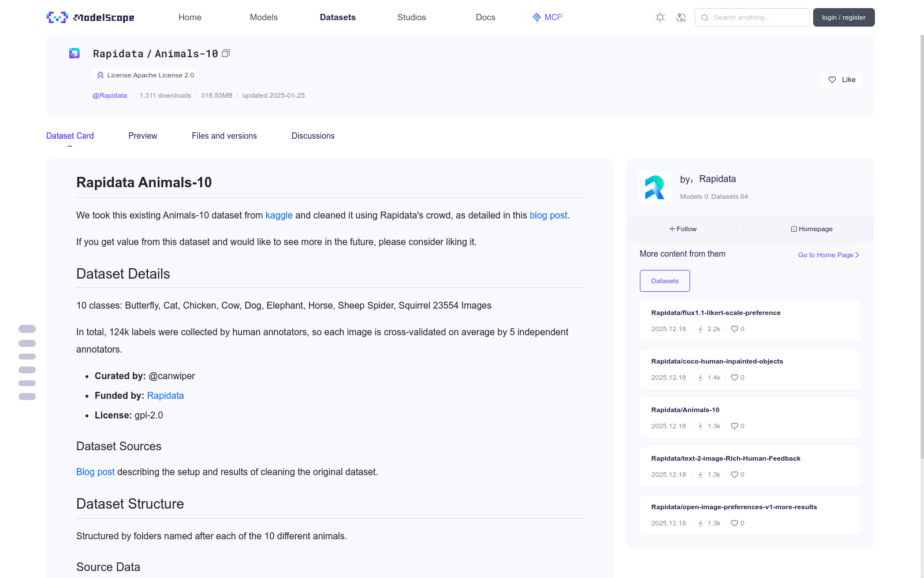Click the 'Datasets 64' count text
The width and height of the screenshot is (924, 578).
click(729, 197)
